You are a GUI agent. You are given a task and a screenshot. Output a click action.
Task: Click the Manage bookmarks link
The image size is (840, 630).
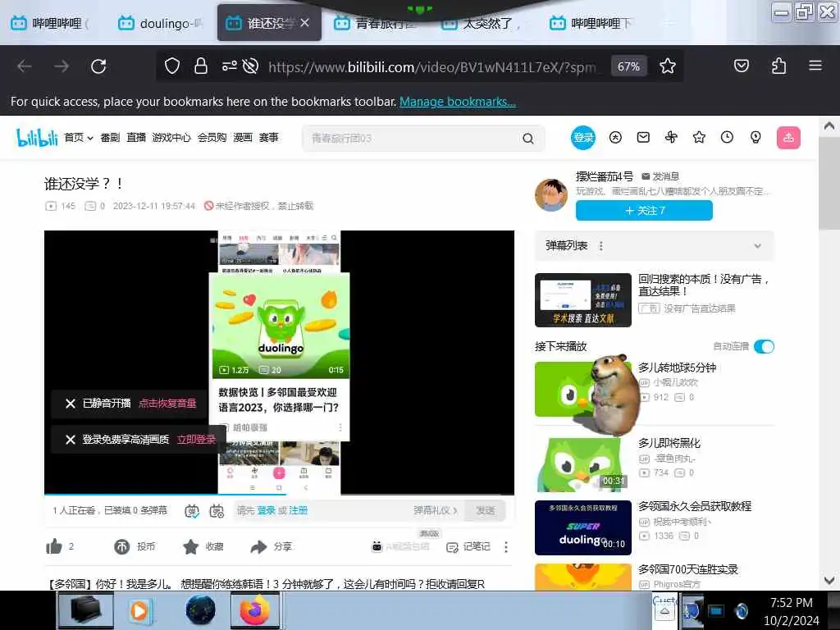(x=458, y=101)
